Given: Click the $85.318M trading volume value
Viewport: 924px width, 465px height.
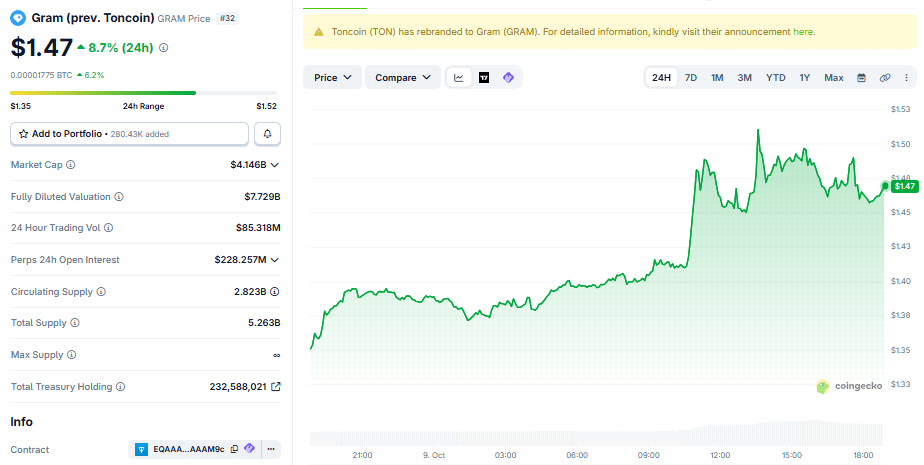Looking at the screenshot, I should click(x=258, y=227).
